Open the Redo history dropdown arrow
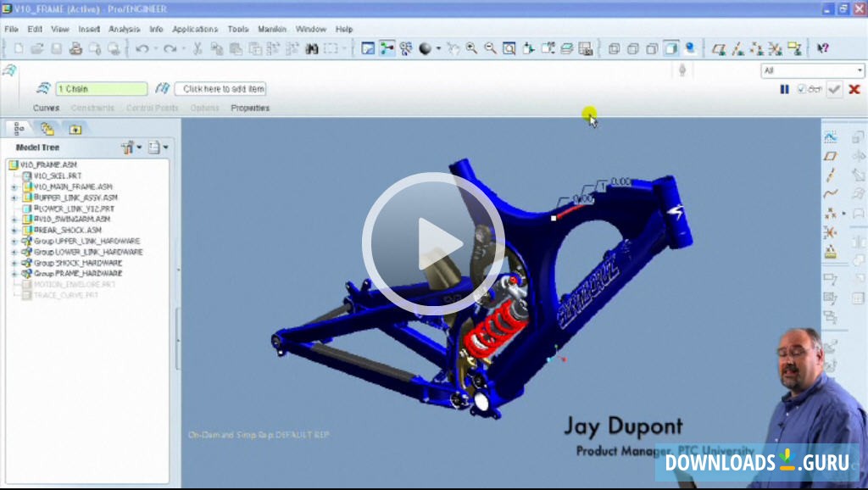The height and width of the screenshot is (490, 868). point(183,48)
